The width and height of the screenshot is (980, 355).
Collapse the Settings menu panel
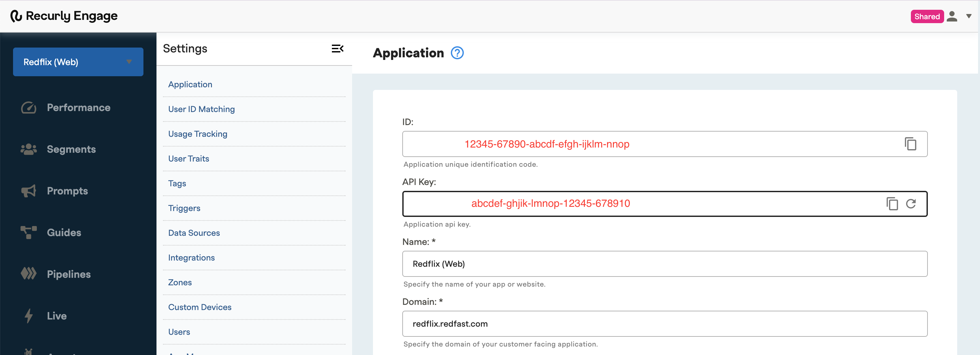coord(337,49)
